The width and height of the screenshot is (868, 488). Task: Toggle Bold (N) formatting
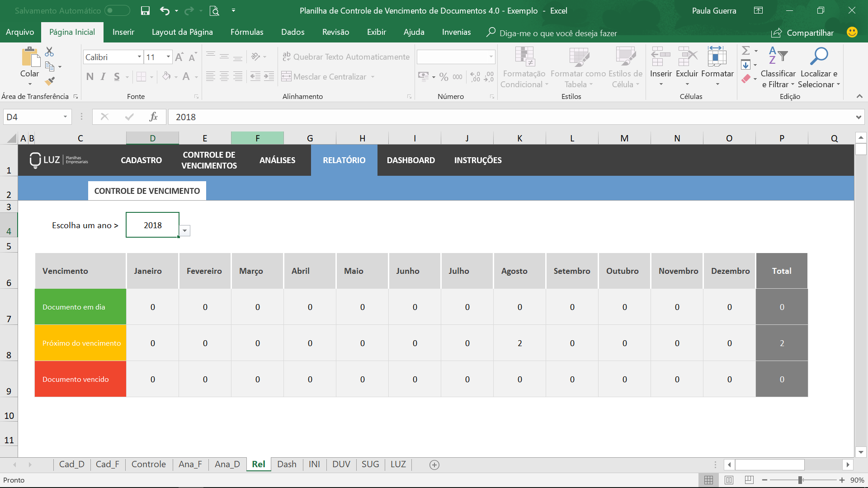point(90,77)
